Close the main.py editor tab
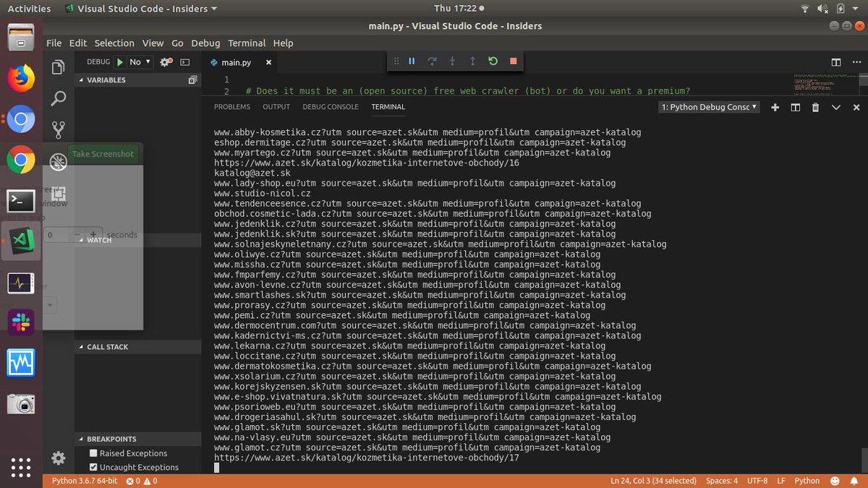The height and width of the screenshot is (488, 868). [268, 63]
